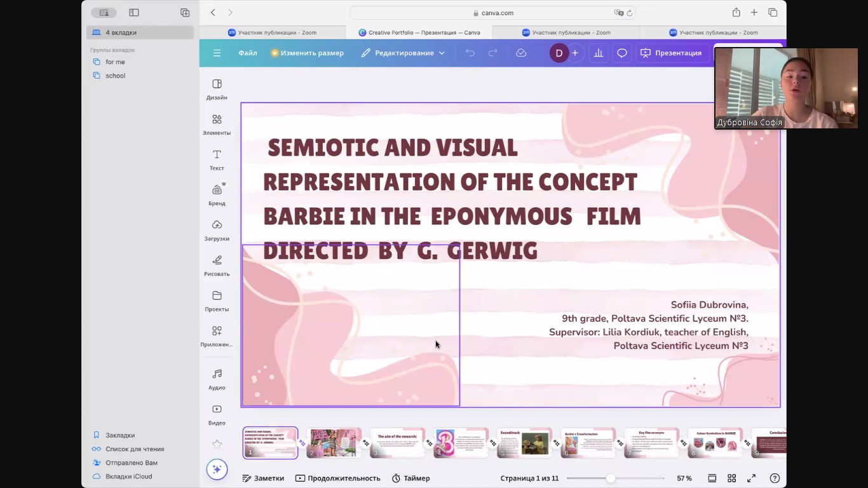Start the Презентация mode
Screen dimensions: 868x488
tap(671, 53)
